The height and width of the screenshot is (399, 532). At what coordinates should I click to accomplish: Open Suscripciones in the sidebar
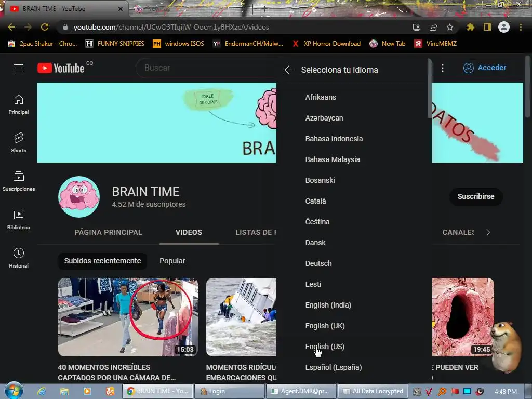(19, 181)
